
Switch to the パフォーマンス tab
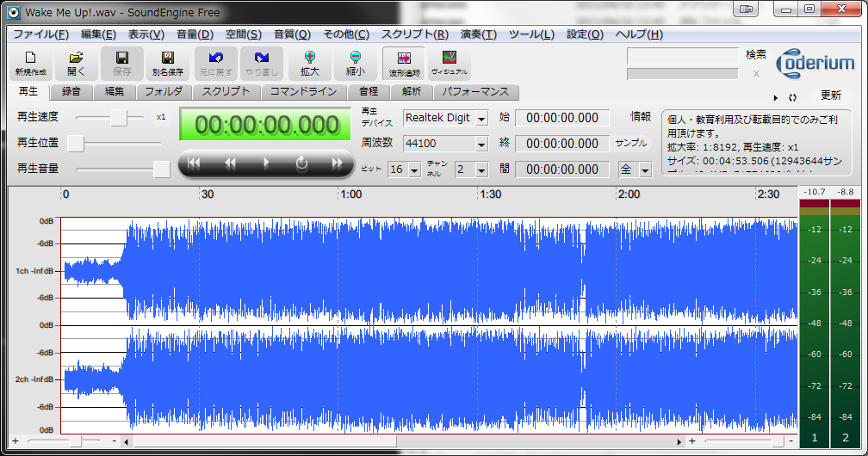tap(475, 91)
